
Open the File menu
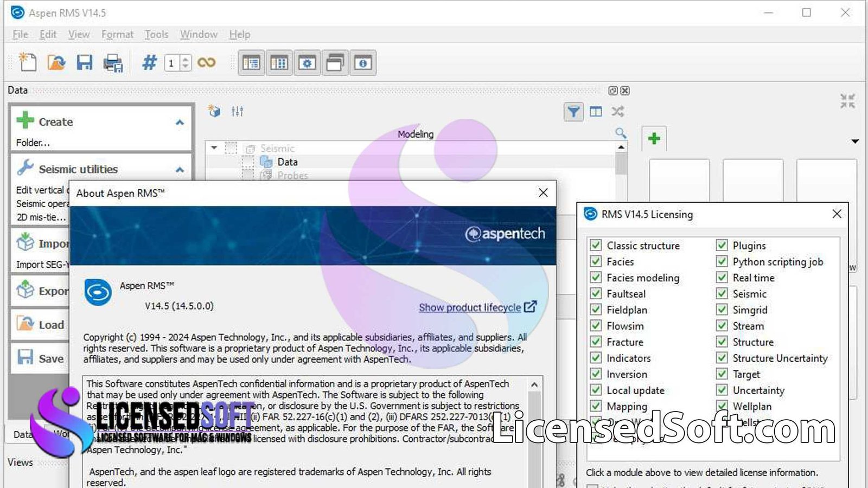(20, 34)
